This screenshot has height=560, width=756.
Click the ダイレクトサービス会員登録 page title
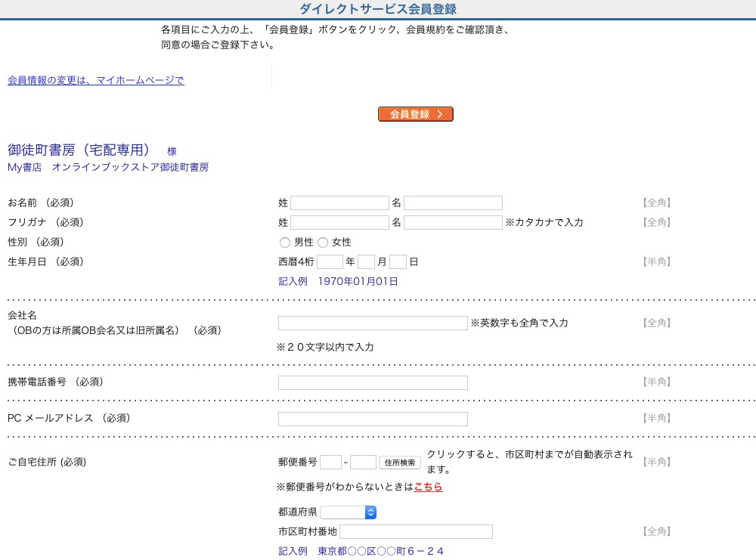[378, 8]
